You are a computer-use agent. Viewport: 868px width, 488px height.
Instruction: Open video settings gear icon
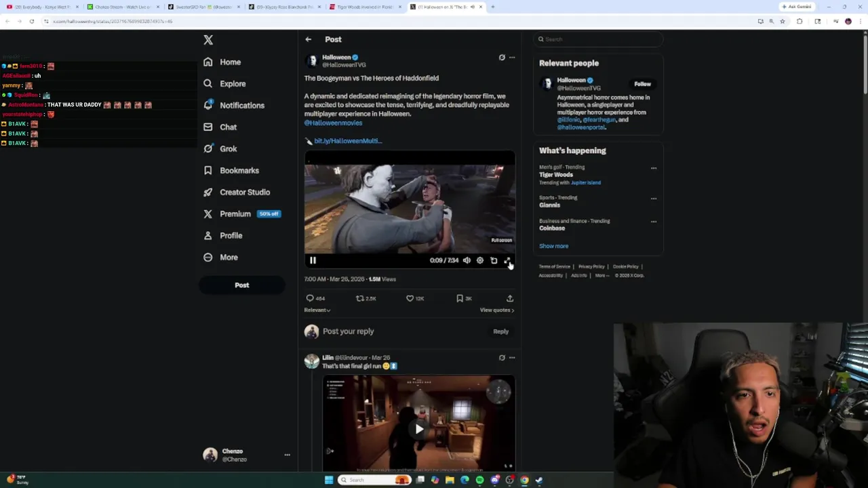pos(480,260)
